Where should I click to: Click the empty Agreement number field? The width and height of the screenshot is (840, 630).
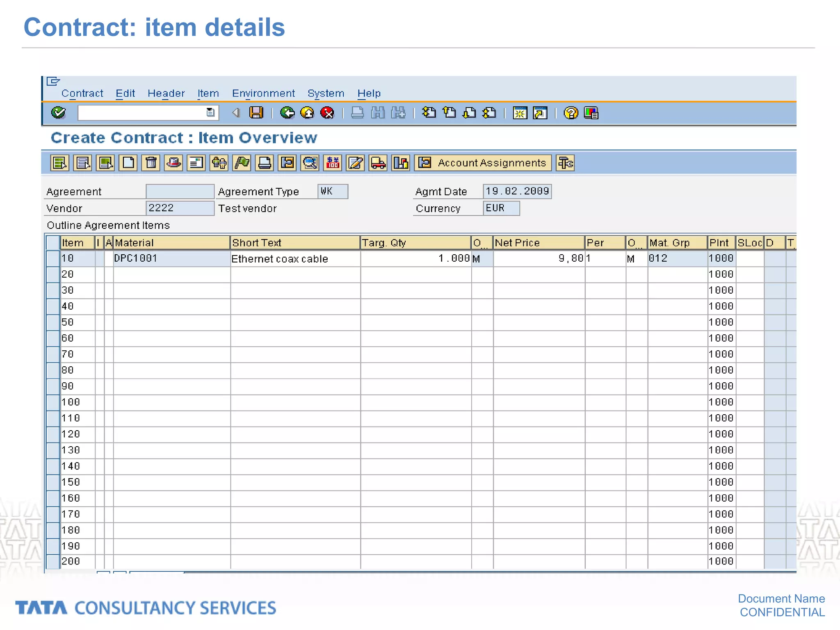(x=180, y=191)
